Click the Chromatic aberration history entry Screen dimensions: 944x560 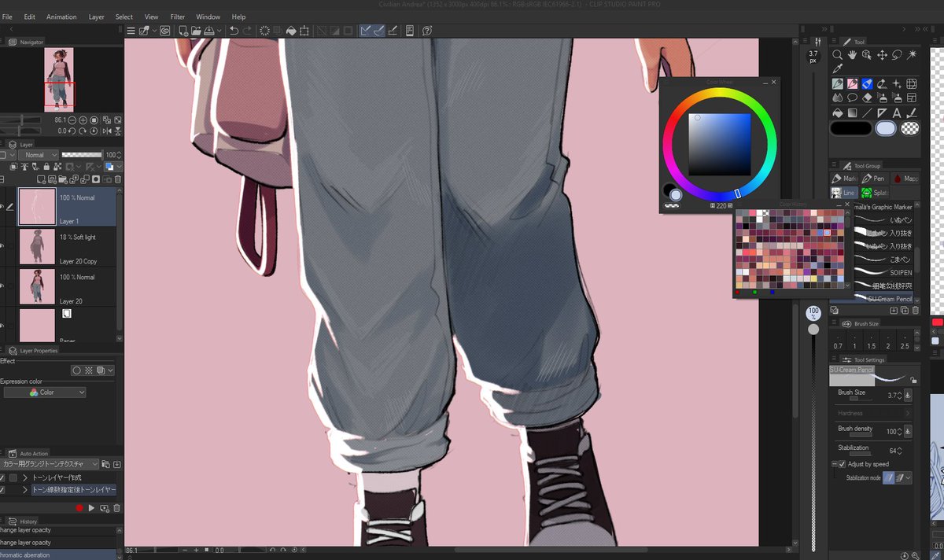coord(59,554)
